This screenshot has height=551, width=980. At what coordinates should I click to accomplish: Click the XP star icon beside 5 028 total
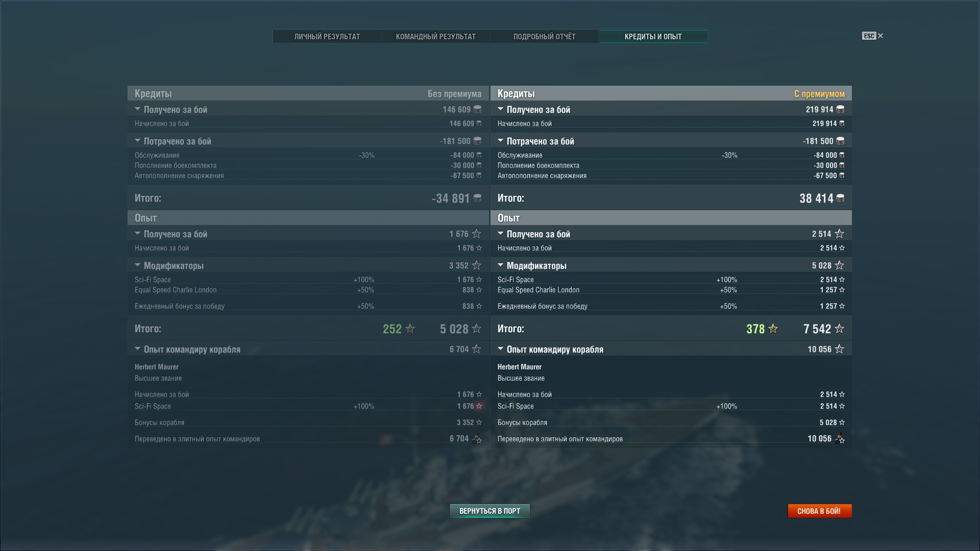476,329
